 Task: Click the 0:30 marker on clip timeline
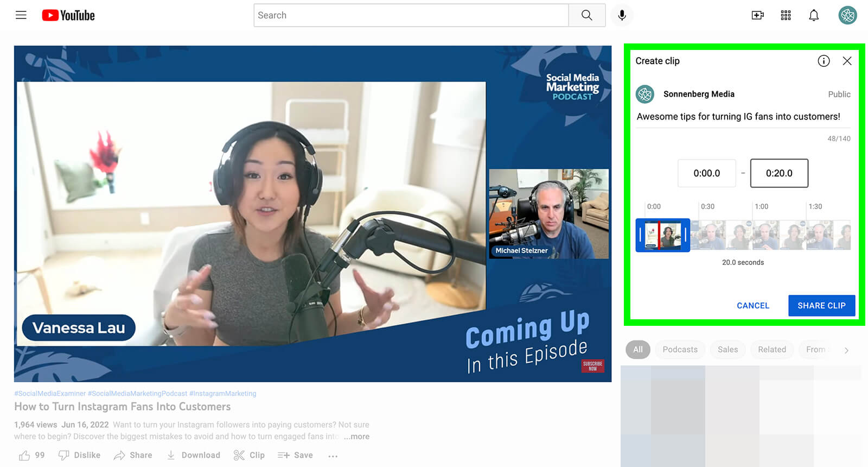coord(707,206)
